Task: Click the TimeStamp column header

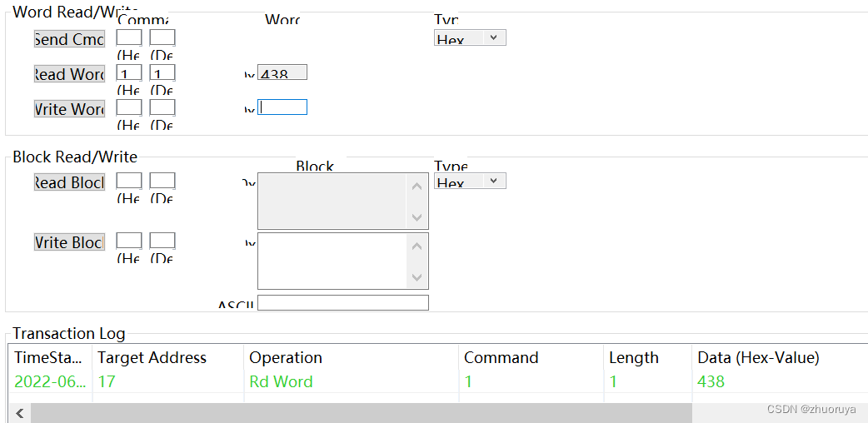Action: [x=51, y=358]
